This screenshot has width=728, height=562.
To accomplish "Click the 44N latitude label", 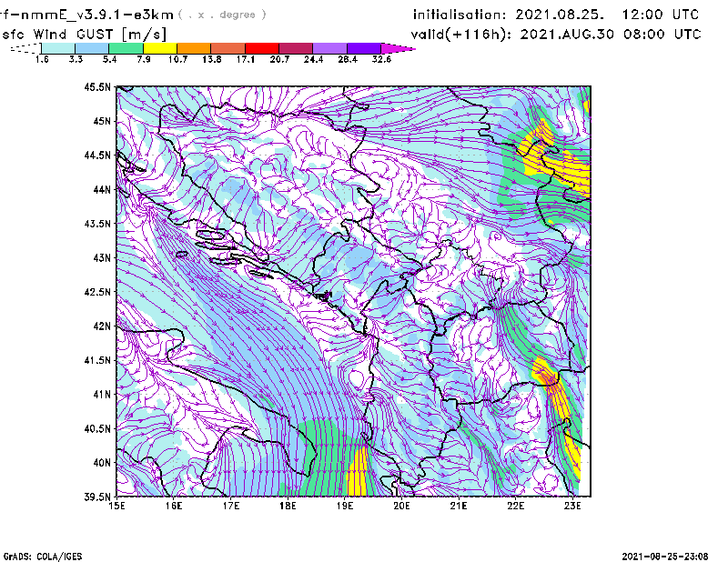I will [x=102, y=189].
